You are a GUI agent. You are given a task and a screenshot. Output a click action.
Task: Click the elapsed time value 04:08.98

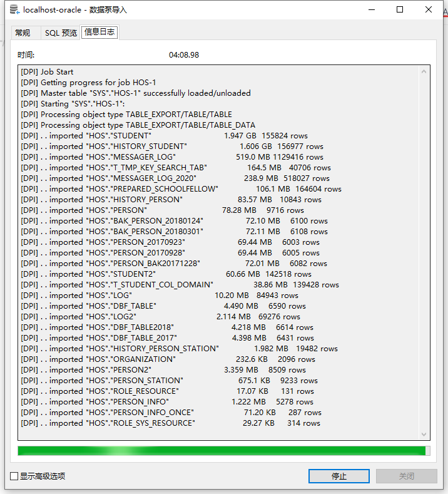(x=184, y=55)
